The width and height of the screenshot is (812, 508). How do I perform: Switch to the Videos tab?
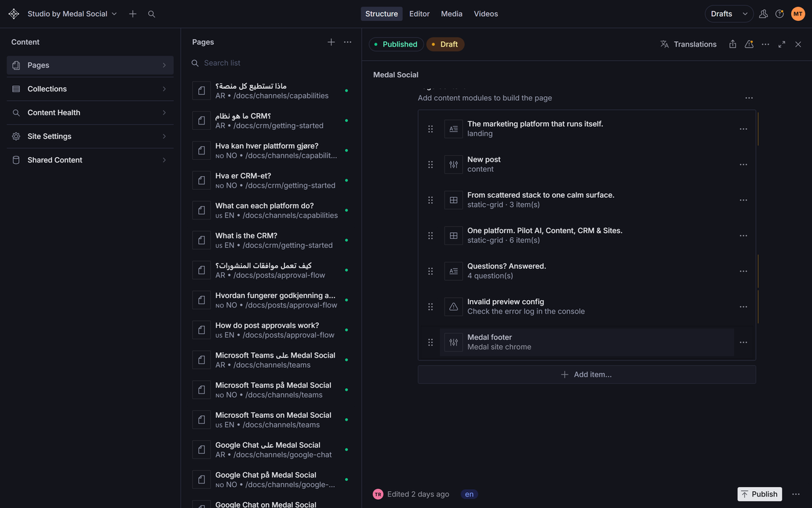[x=486, y=14]
